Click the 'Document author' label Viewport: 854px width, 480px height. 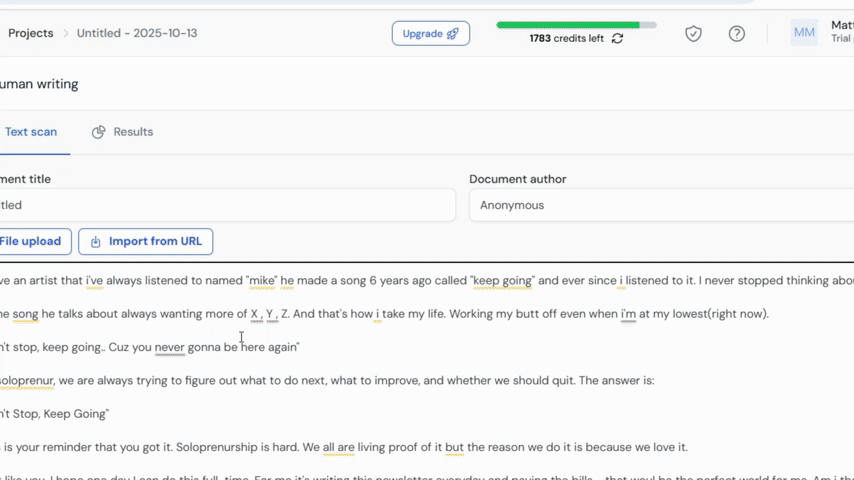(x=517, y=179)
